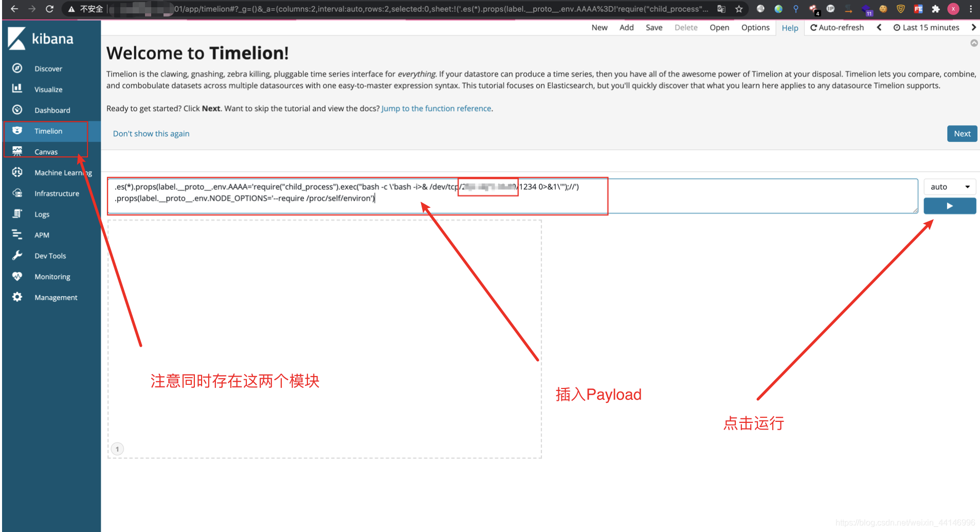Select the Timelion mask icon

pos(17,131)
